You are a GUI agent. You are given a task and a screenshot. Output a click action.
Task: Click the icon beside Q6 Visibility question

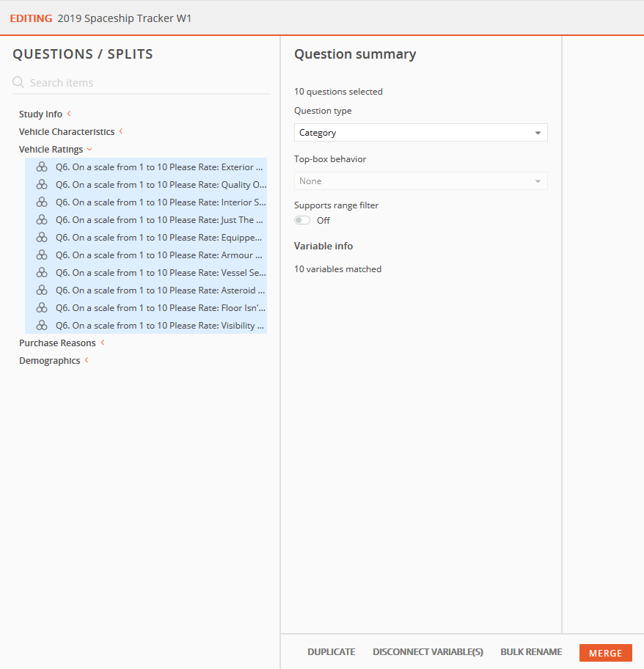42,325
